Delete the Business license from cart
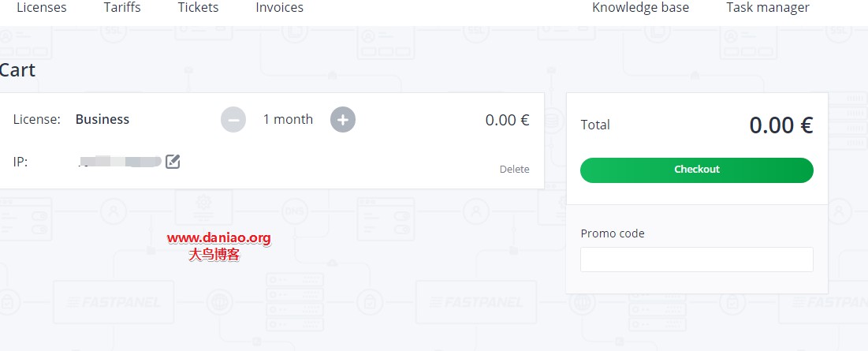Screen dimensions: 868x351 pyautogui.click(x=514, y=170)
